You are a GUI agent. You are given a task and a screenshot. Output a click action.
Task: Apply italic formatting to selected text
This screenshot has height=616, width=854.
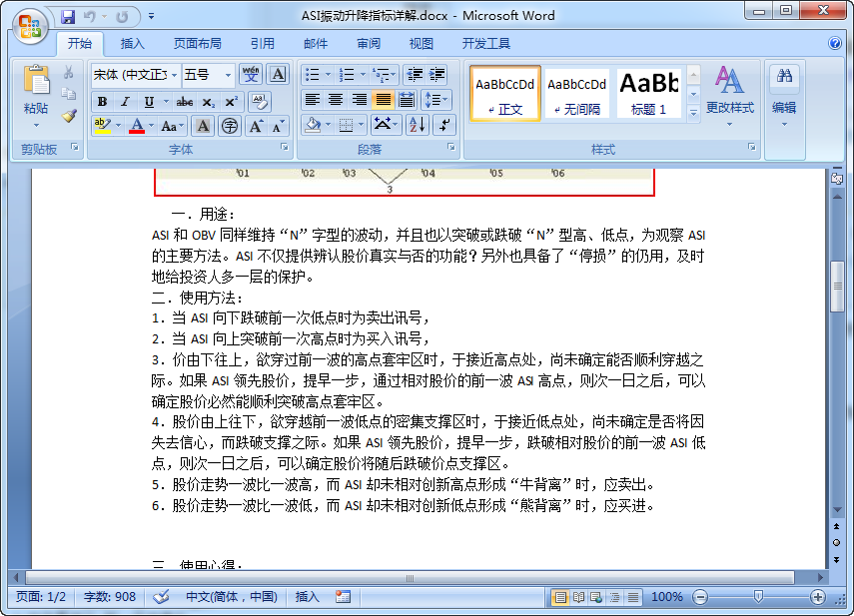125,102
